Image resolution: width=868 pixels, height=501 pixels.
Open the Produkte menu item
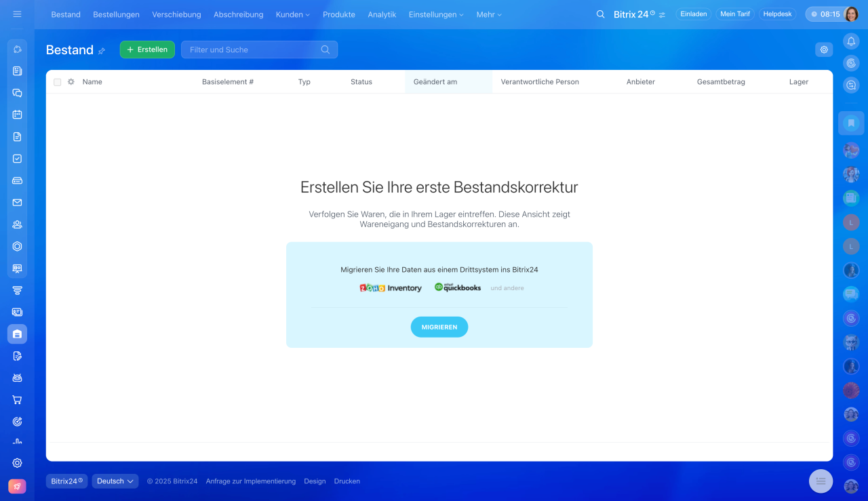point(339,14)
